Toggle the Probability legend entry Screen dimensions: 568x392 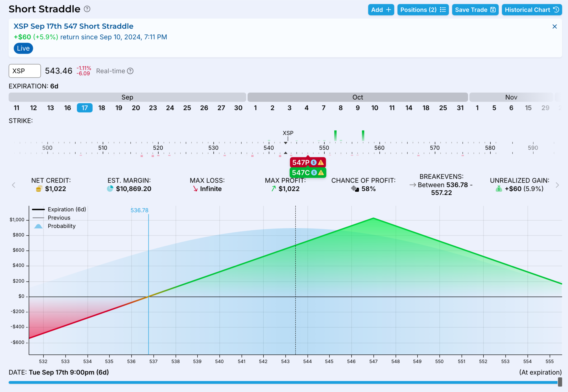pos(54,226)
